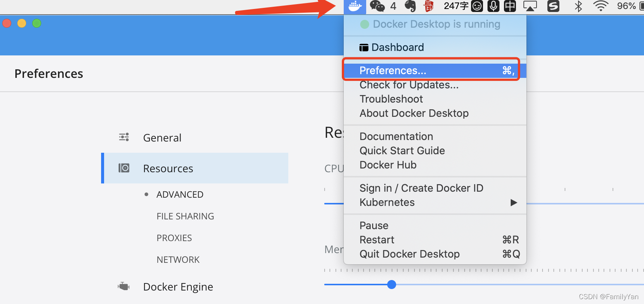Image resolution: width=644 pixels, height=304 pixels.
Task: Open Dashboard from the Docker menu
Action: coord(435,47)
